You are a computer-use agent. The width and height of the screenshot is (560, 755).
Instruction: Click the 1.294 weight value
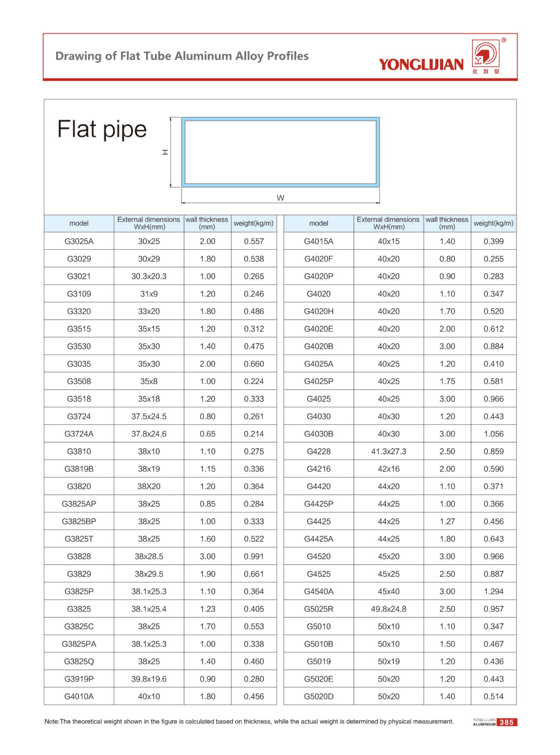pos(494,591)
